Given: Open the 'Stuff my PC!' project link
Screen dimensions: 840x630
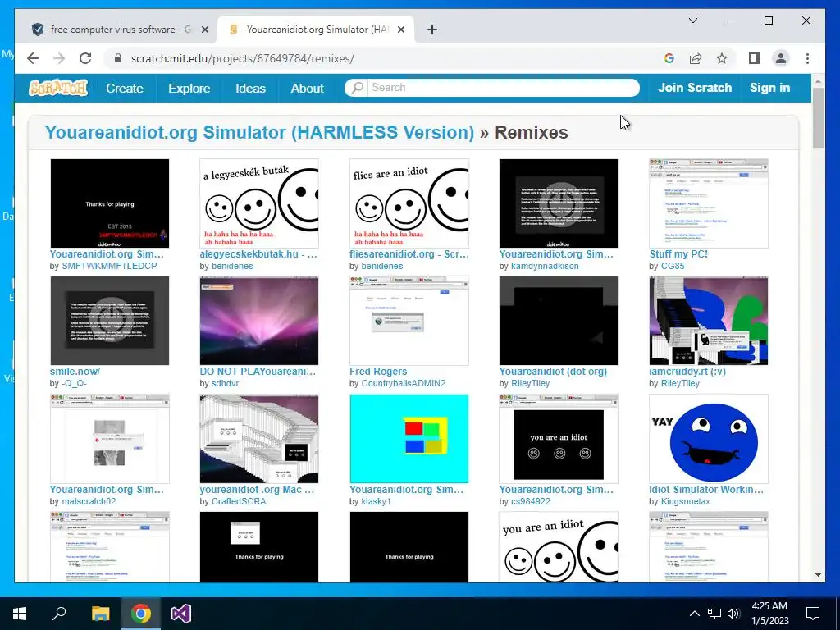Looking at the screenshot, I should click(678, 254).
